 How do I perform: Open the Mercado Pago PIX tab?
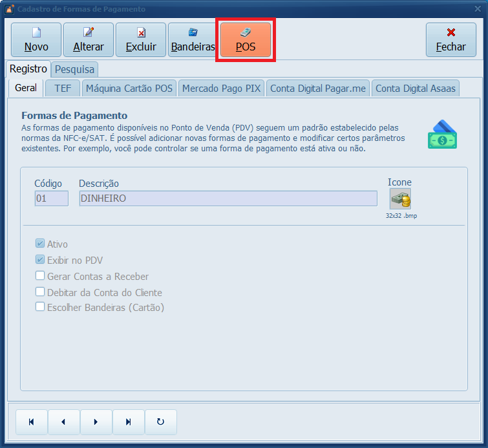pyautogui.click(x=221, y=89)
